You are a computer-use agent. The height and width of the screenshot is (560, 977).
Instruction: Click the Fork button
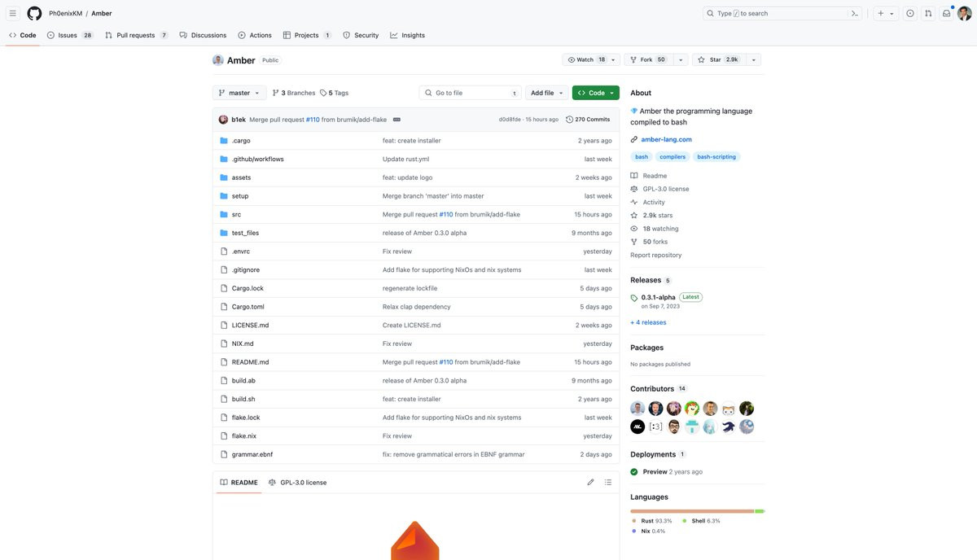648,59
